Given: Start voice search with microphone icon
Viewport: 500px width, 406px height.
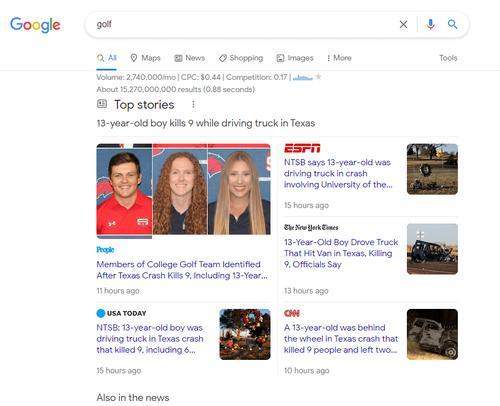Looking at the screenshot, I should click(430, 24).
